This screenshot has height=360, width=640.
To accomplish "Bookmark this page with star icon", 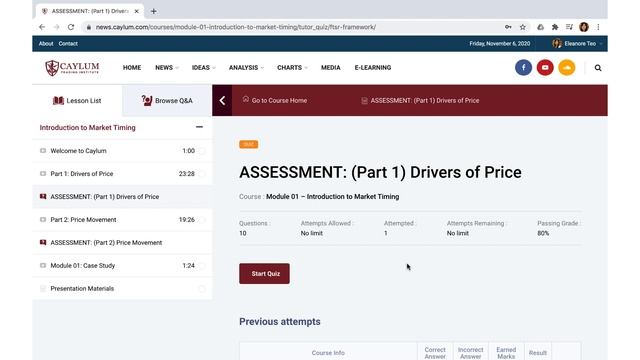I will 522,27.
